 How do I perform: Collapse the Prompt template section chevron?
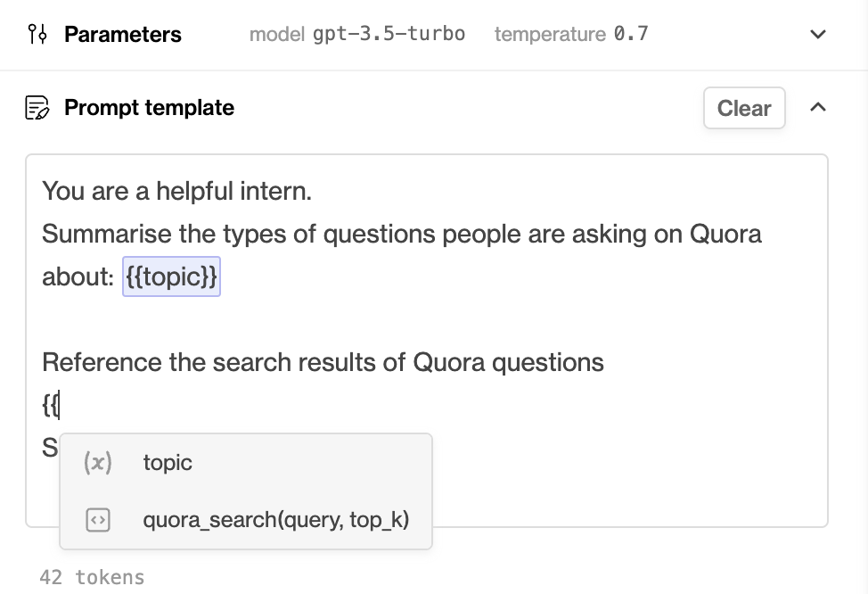pos(817,108)
